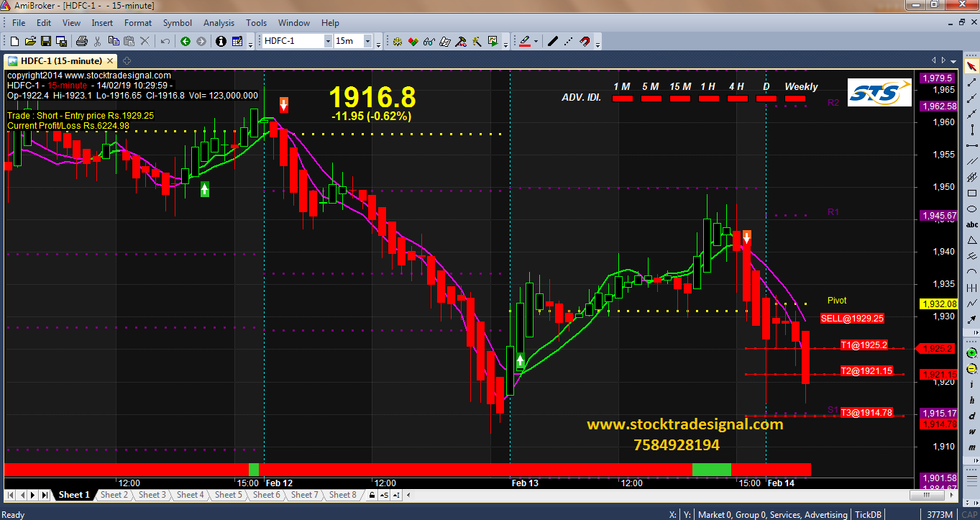The width and height of the screenshot is (980, 520).
Task: Click the yellow zoom out icon
Action: pos(972,368)
